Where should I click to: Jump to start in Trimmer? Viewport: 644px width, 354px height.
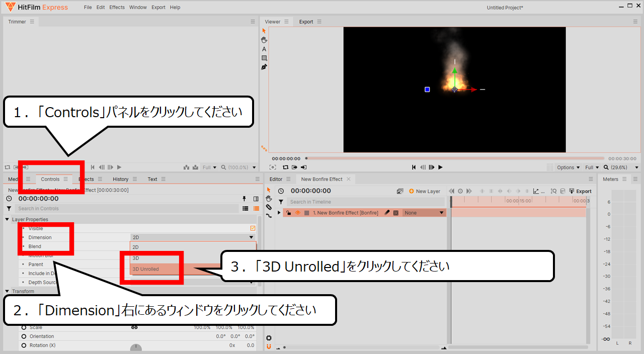[x=93, y=167]
